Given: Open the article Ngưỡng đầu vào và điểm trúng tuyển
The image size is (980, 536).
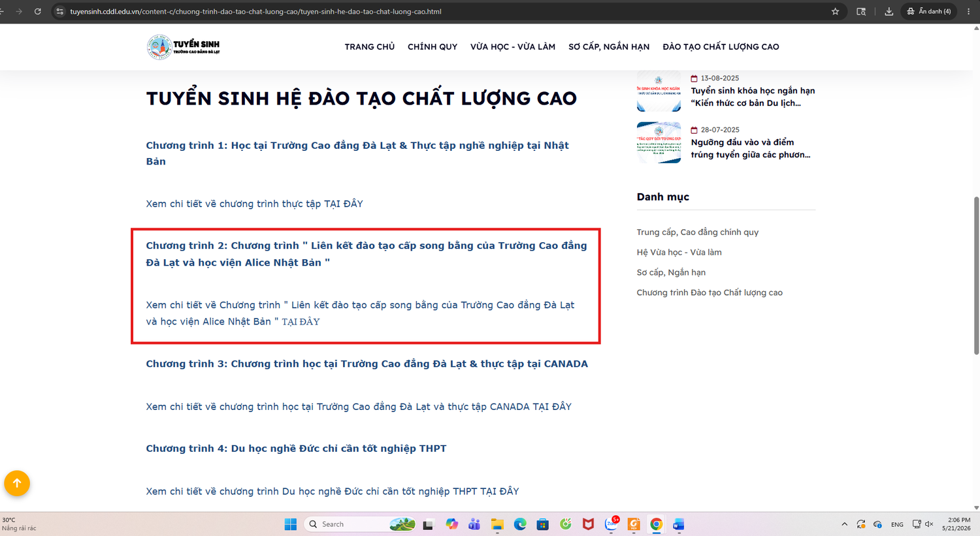Looking at the screenshot, I should [x=751, y=148].
